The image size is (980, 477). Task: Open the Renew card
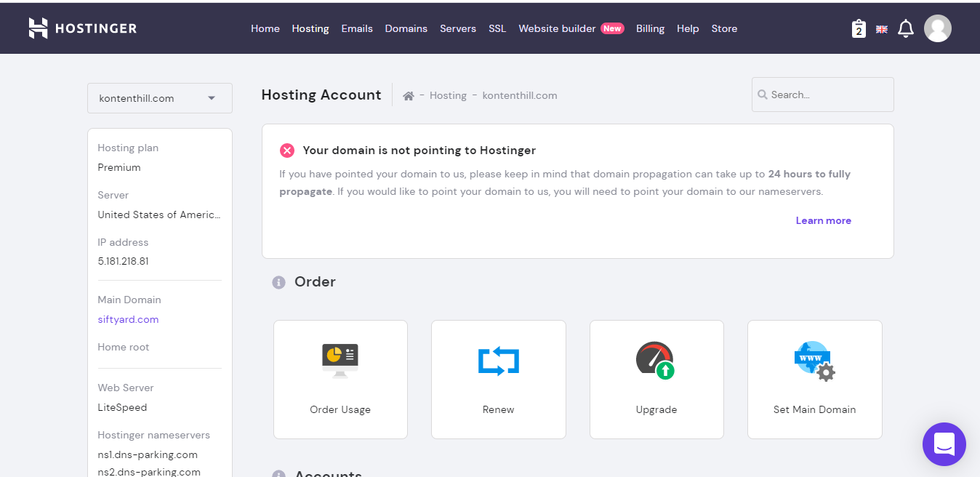[x=499, y=380]
